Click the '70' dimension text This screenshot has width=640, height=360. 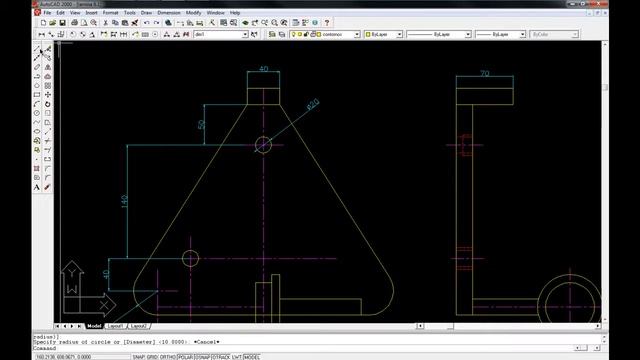click(484, 73)
